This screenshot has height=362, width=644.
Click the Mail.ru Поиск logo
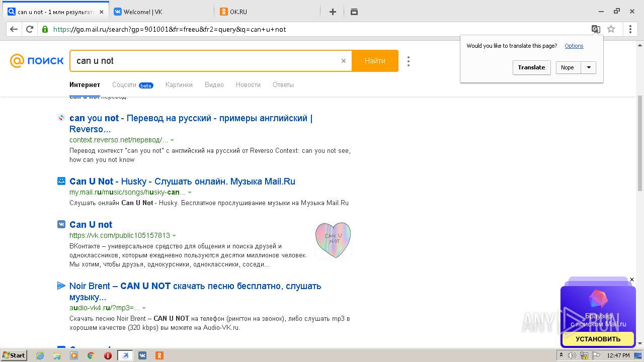pyautogui.click(x=37, y=61)
